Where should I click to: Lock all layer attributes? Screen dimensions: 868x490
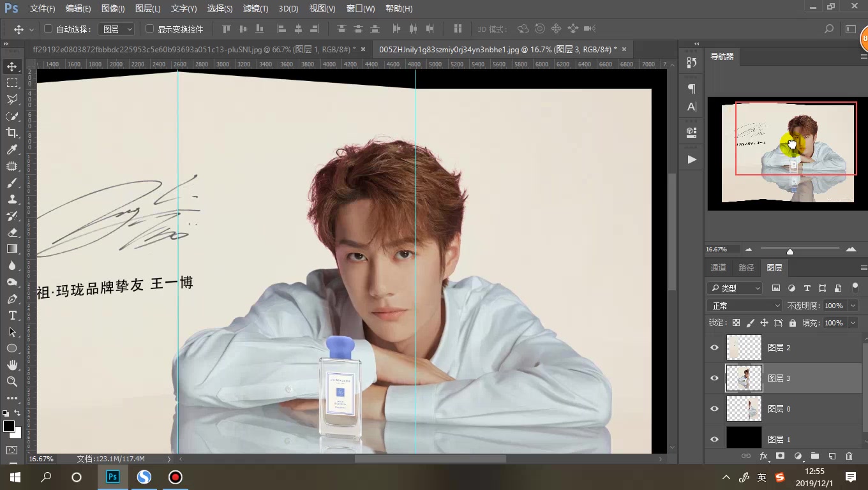coord(793,323)
